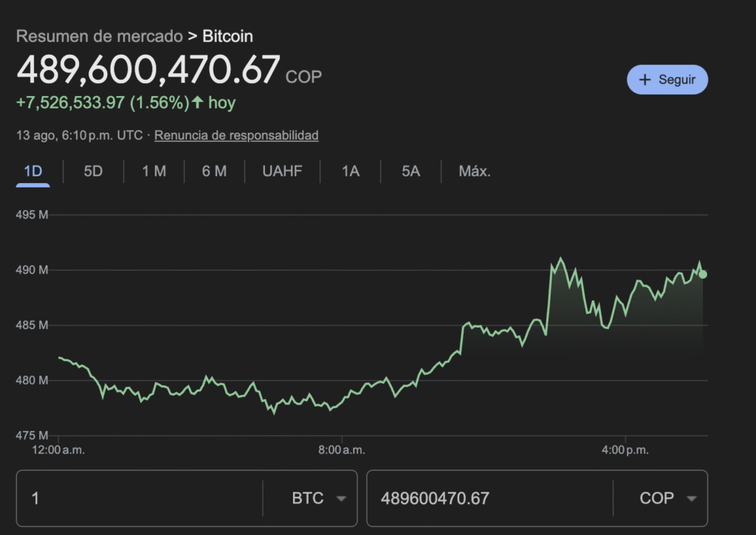Click the 13 ago, 6:10 p.m. UTC timestamp
Screen dimensions: 756x535
(80, 135)
